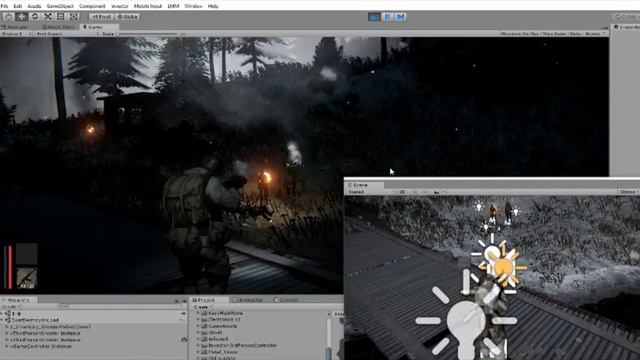Click the Pause button

point(387,17)
